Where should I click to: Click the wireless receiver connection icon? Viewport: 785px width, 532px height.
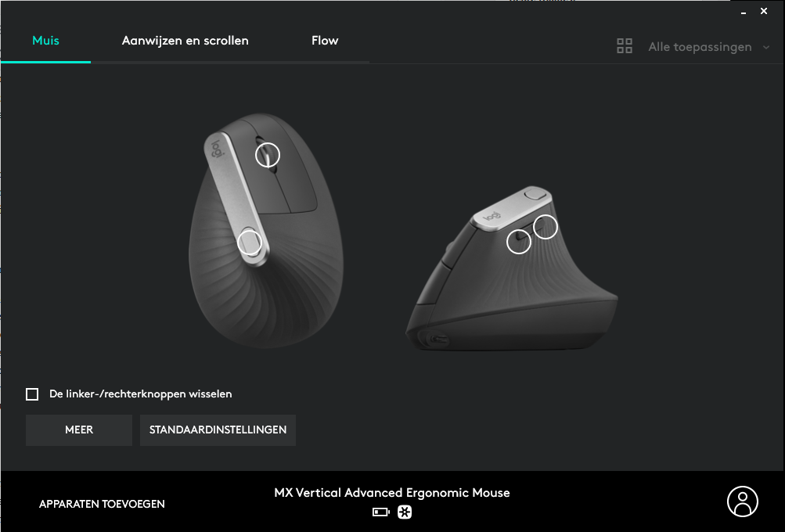[405, 512]
